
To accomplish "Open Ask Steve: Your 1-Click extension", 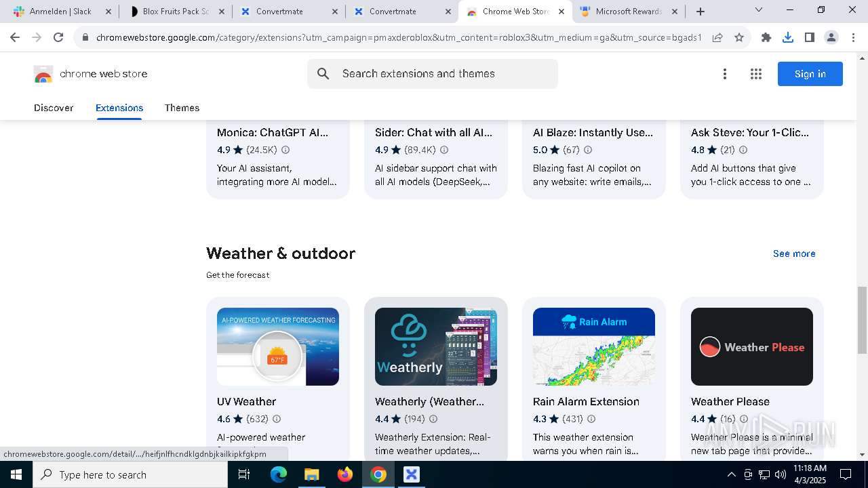I will pos(750,132).
